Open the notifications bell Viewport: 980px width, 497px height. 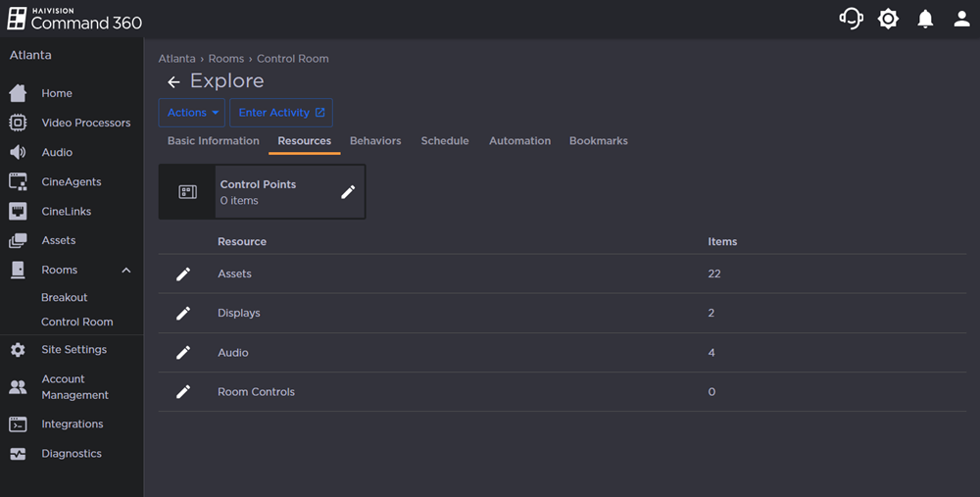tap(925, 19)
